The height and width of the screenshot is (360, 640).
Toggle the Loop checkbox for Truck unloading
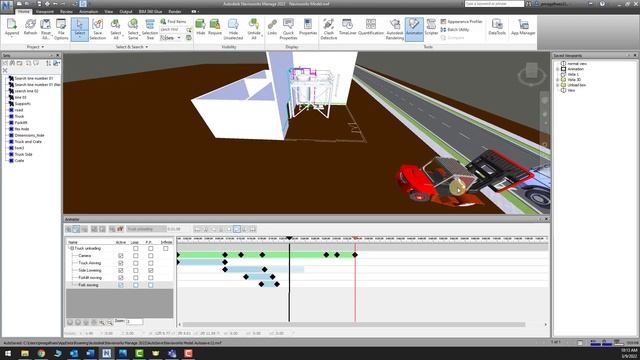(x=136, y=248)
